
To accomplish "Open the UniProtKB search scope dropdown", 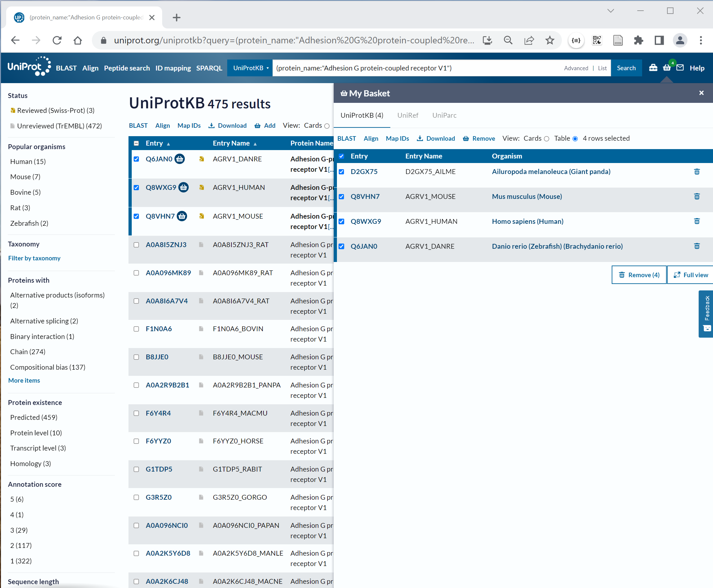I will pos(250,68).
